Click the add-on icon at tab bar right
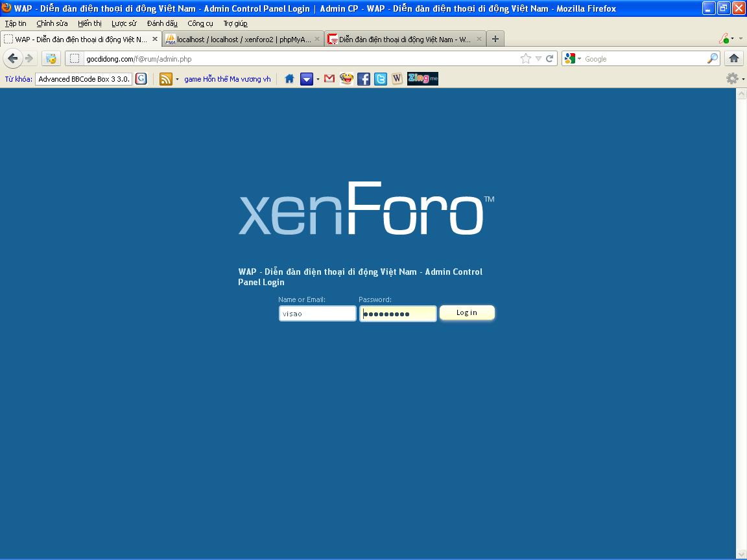The width and height of the screenshot is (747, 560). 724,39
